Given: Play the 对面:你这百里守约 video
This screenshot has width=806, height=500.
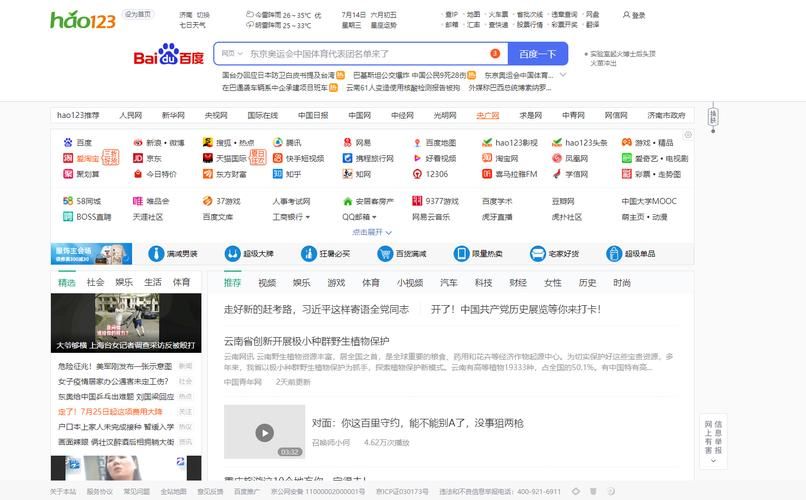Looking at the screenshot, I should tap(265, 433).
